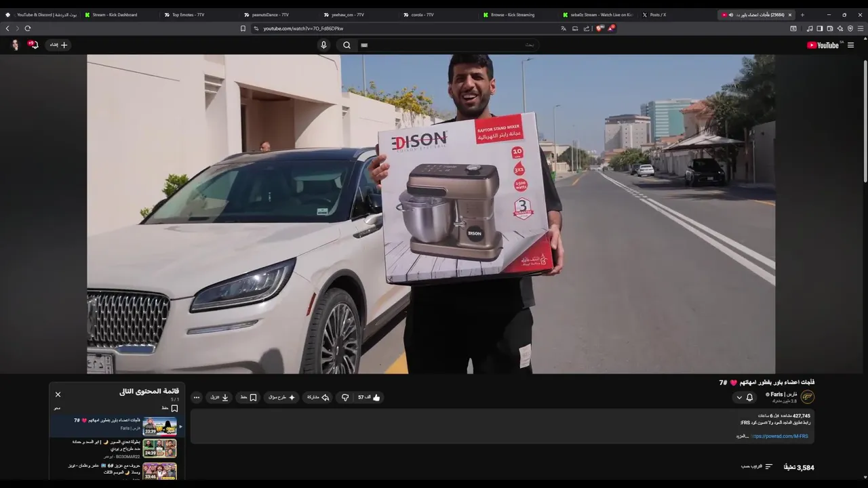Toggle the browser sidebar panel
Viewport: 868px width, 488px height.
point(819,28)
